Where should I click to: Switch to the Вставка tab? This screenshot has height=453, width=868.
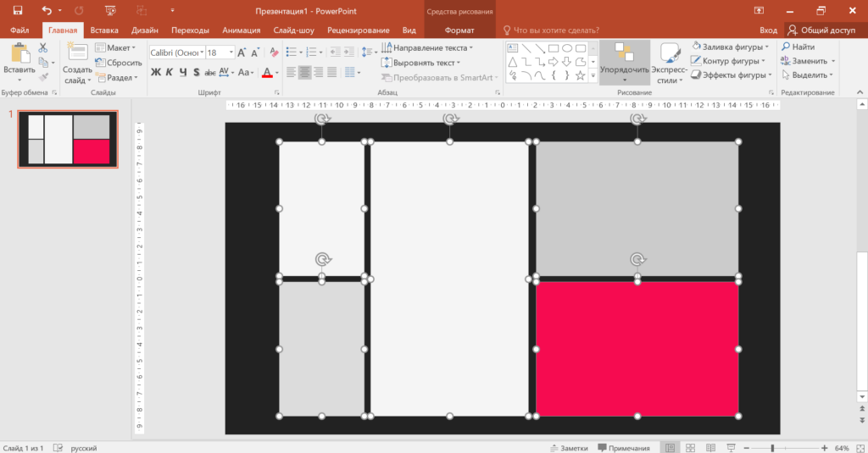click(x=104, y=30)
